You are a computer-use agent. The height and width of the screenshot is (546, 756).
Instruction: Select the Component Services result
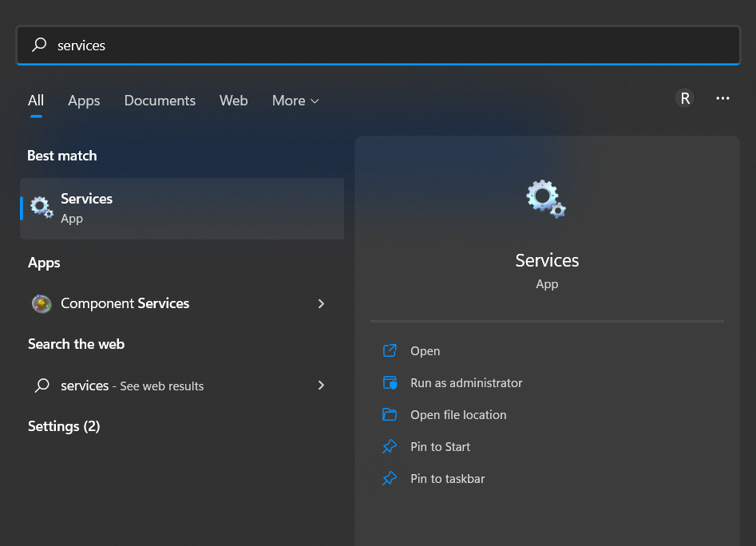(182, 303)
